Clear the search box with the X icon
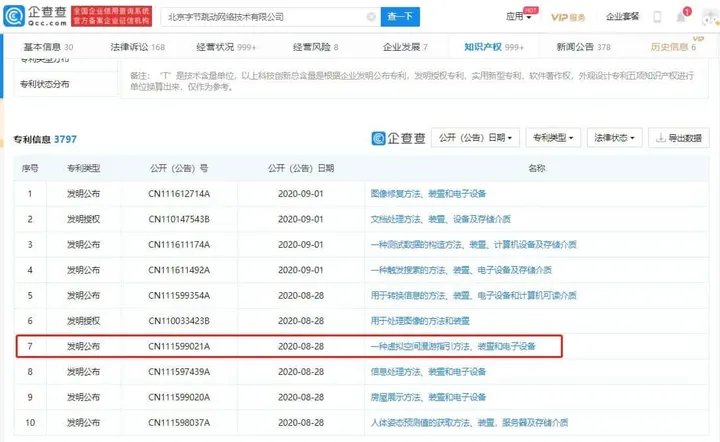 click(x=371, y=17)
